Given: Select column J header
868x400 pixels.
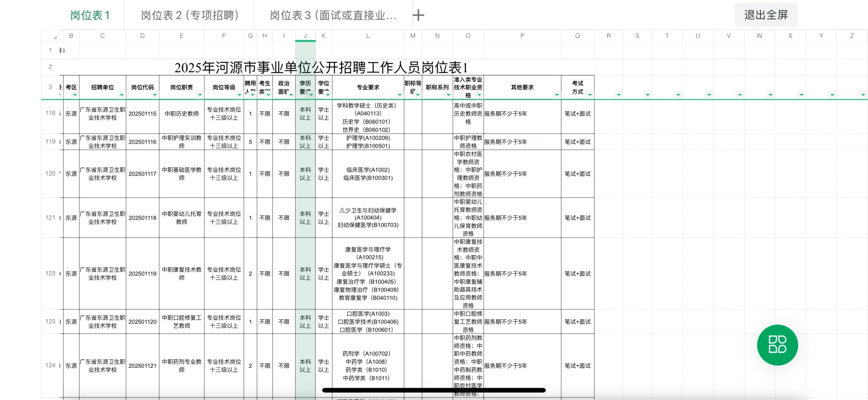Looking at the screenshot, I should 305,36.
